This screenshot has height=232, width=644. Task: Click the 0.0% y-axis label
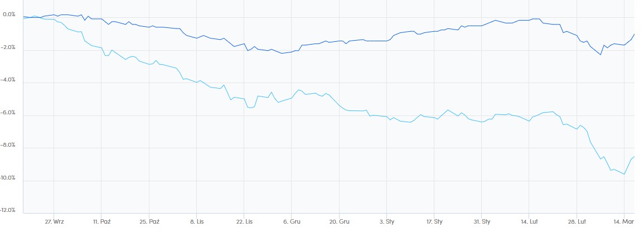point(9,15)
